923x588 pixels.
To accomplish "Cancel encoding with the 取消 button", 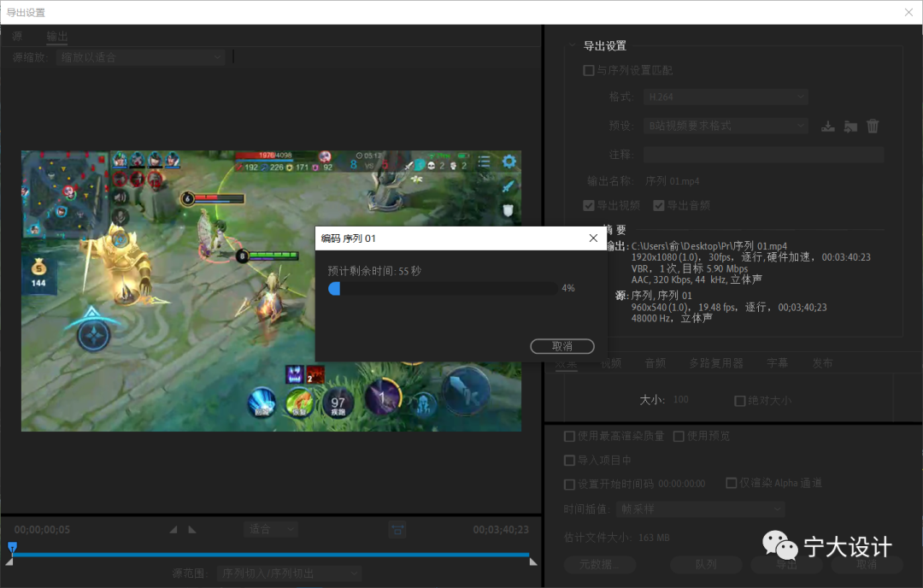I will coord(562,346).
